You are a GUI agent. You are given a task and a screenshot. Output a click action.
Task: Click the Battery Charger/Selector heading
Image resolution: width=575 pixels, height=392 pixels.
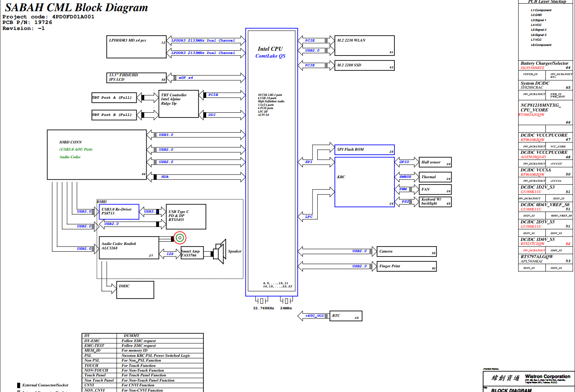(544, 63)
